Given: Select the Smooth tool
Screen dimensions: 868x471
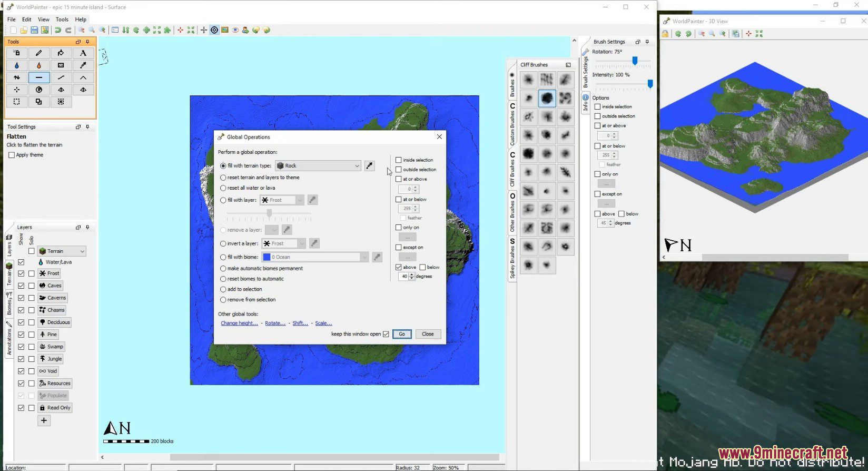Looking at the screenshot, I should [x=61, y=77].
